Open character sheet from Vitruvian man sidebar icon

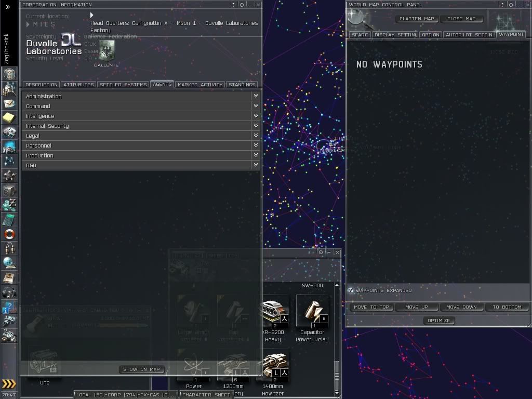[x=9, y=74]
